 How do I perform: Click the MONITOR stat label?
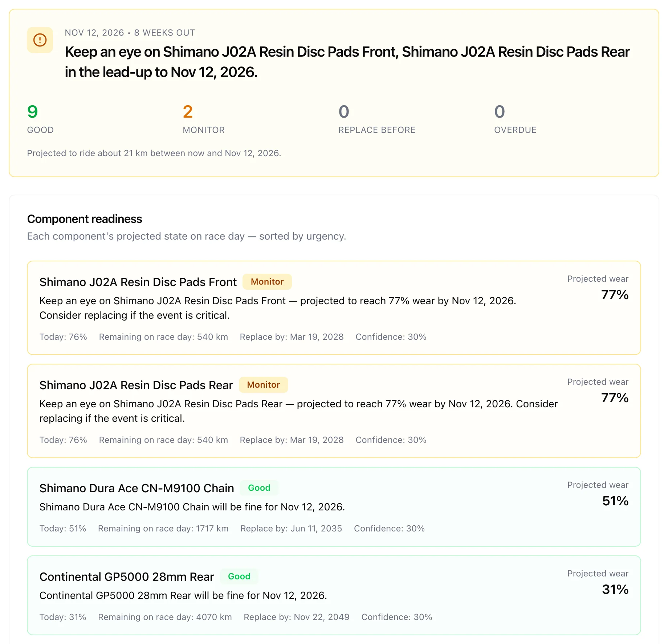click(204, 130)
